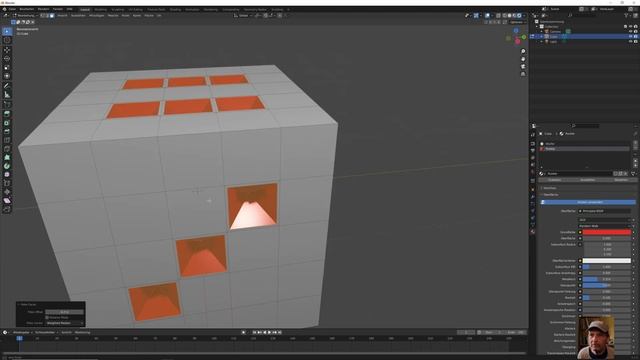This screenshot has height=360, width=640.
Task: Select the Move tool
Action: coord(7,50)
